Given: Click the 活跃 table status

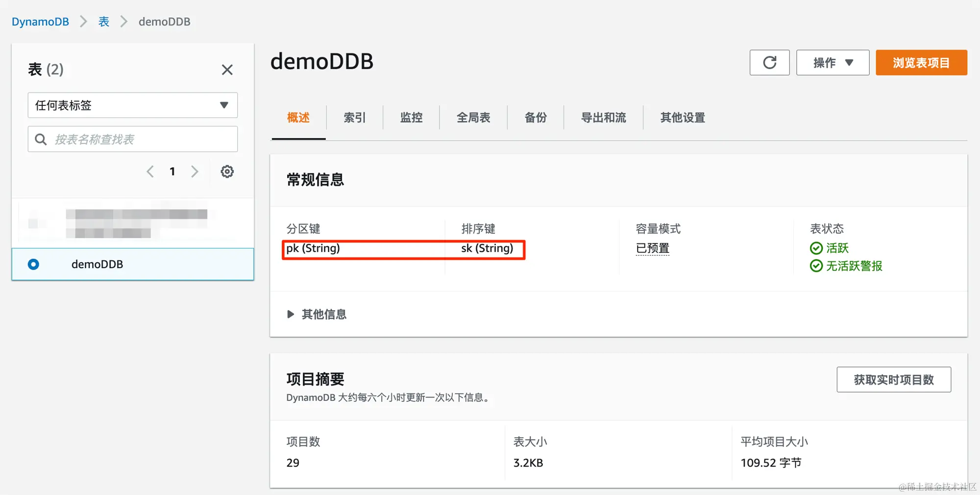Looking at the screenshot, I should tap(837, 248).
